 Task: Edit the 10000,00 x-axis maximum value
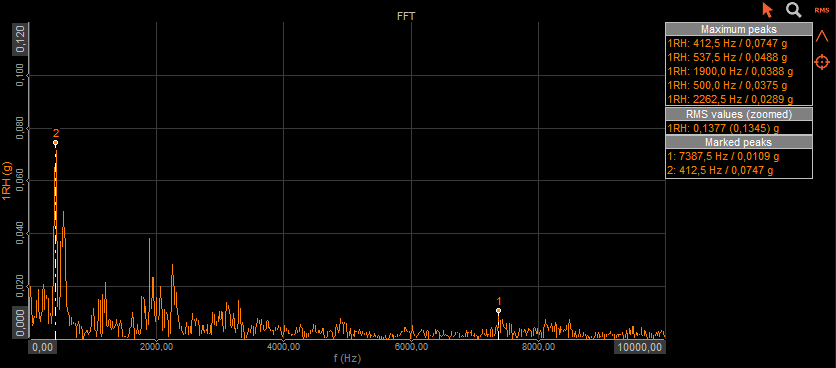(x=640, y=347)
